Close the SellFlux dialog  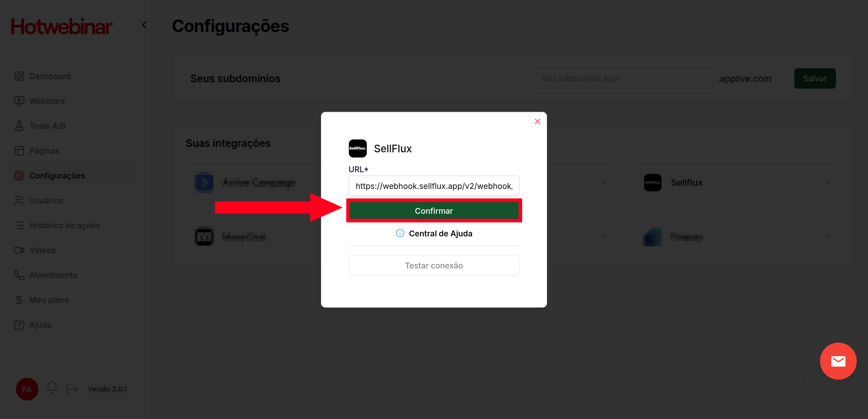(x=538, y=121)
